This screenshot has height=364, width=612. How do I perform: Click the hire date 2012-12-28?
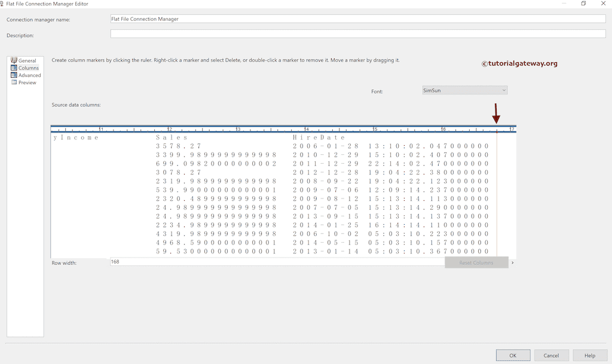click(326, 173)
